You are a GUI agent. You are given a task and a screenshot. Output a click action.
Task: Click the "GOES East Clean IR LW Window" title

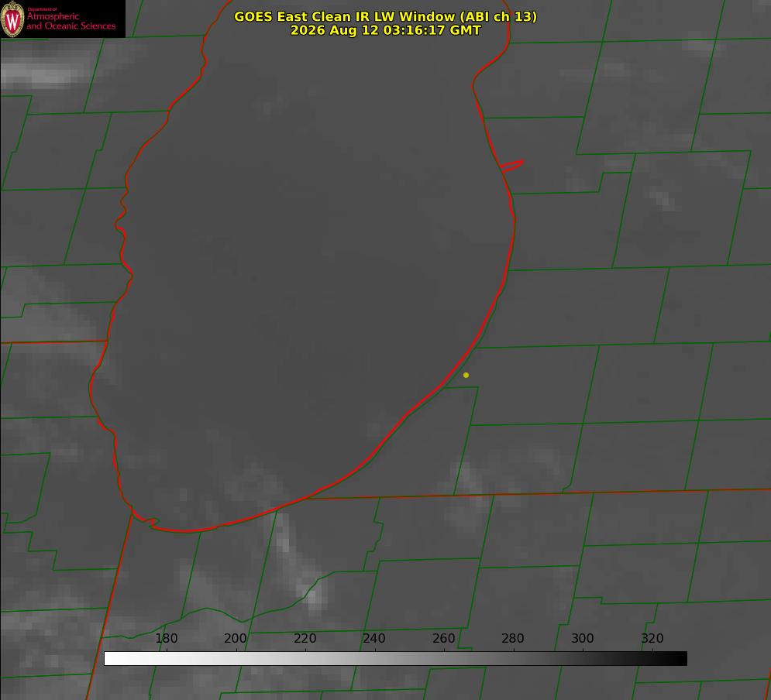pyautogui.click(x=344, y=16)
